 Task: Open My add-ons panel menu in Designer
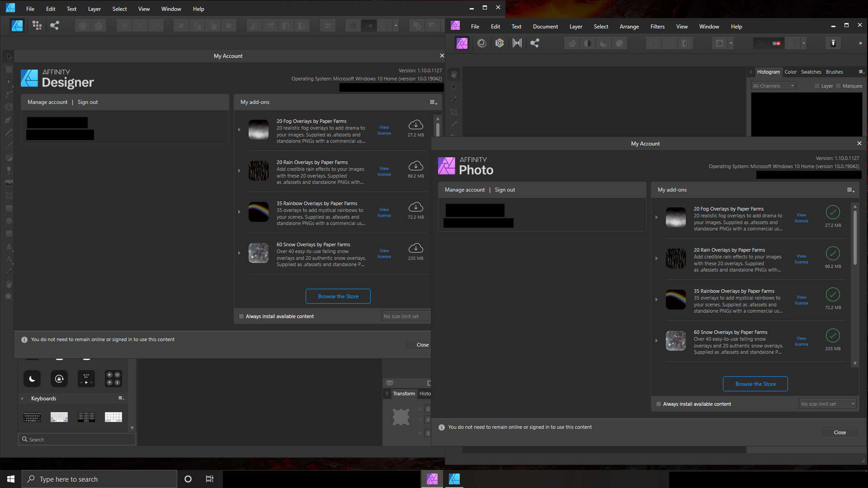(433, 103)
